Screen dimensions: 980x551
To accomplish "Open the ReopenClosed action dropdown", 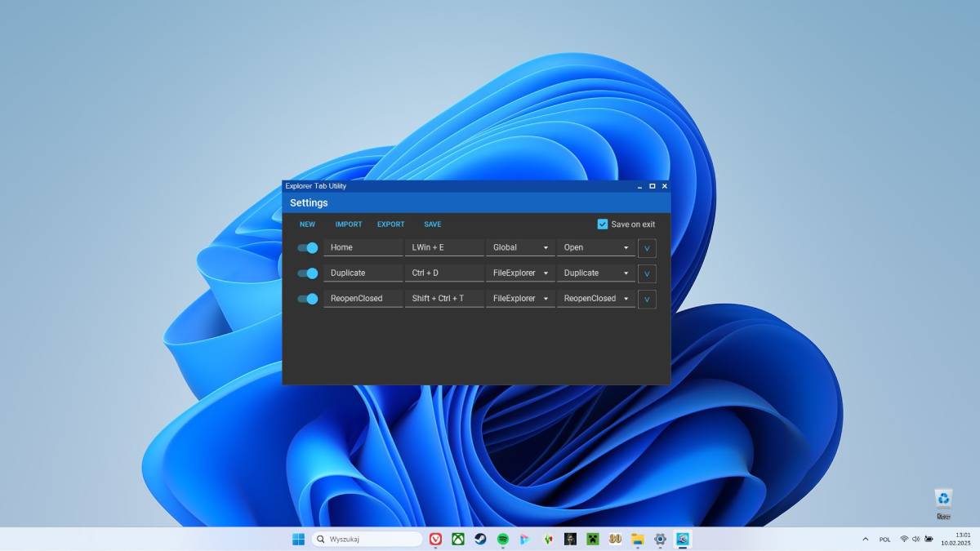I will coord(595,299).
